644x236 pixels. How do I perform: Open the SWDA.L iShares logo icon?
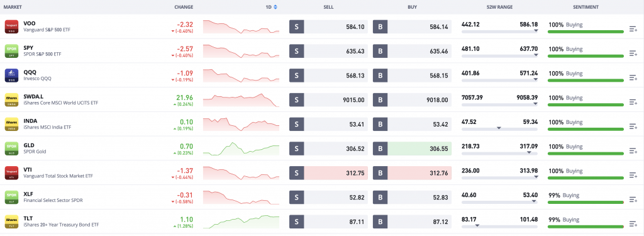click(11, 100)
